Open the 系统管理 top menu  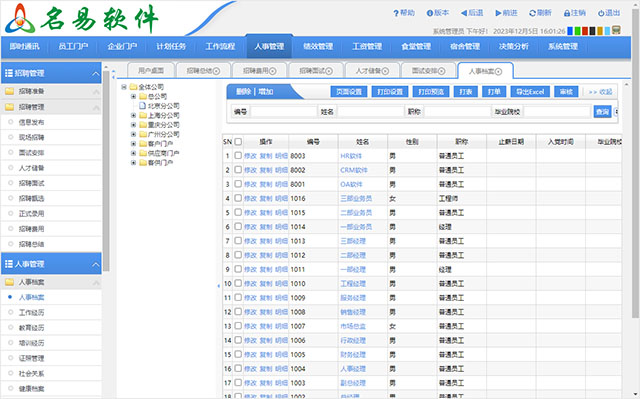click(x=562, y=47)
